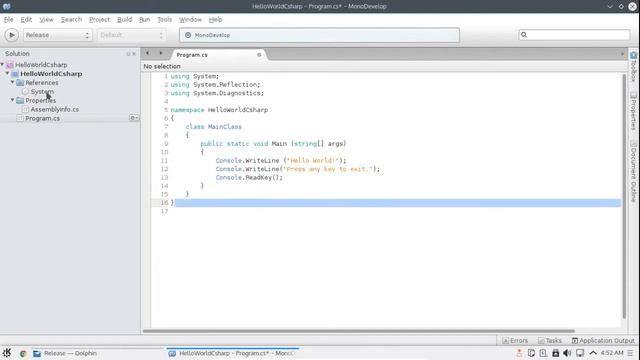Open the KDE application launcher
Screen dimensions: 640x360
[7, 353]
